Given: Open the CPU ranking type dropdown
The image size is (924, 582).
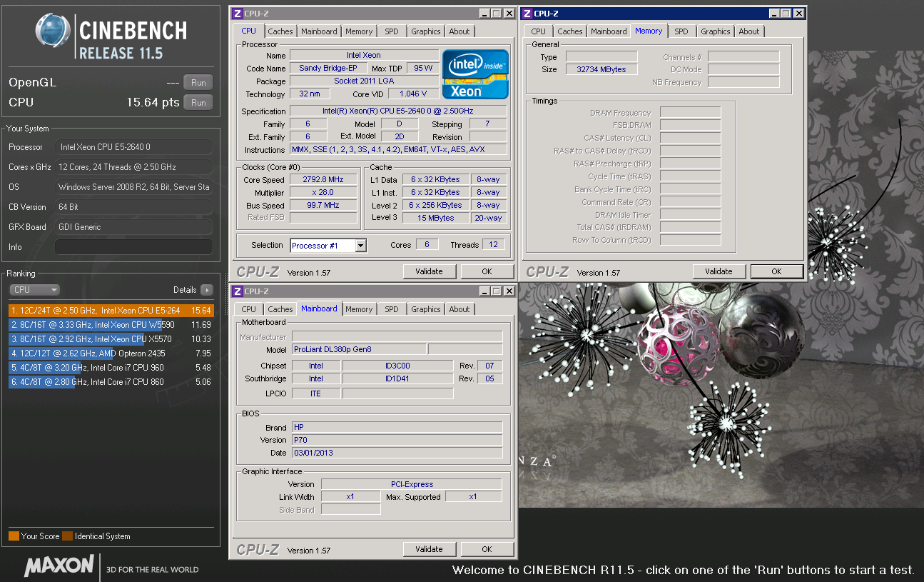Looking at the screenshot, I should [x=34, y=290].
